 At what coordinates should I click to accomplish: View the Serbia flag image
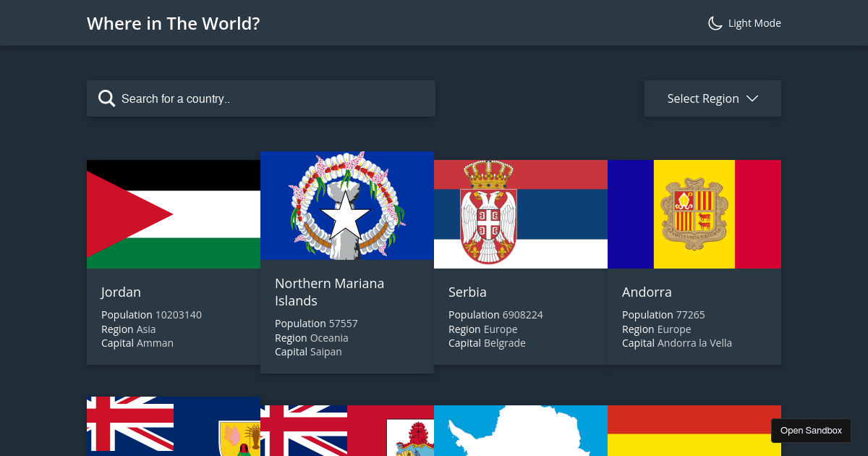pos(521,214)
